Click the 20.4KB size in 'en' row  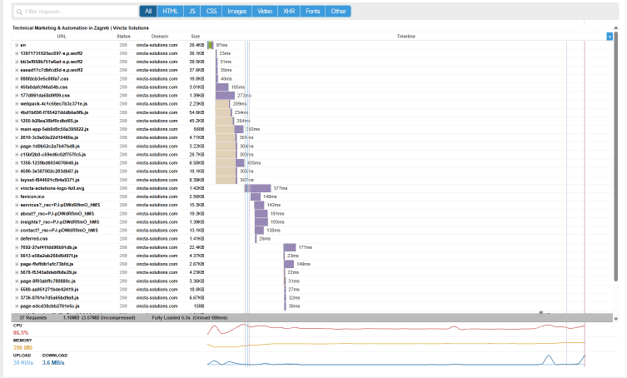coord(197,45)
